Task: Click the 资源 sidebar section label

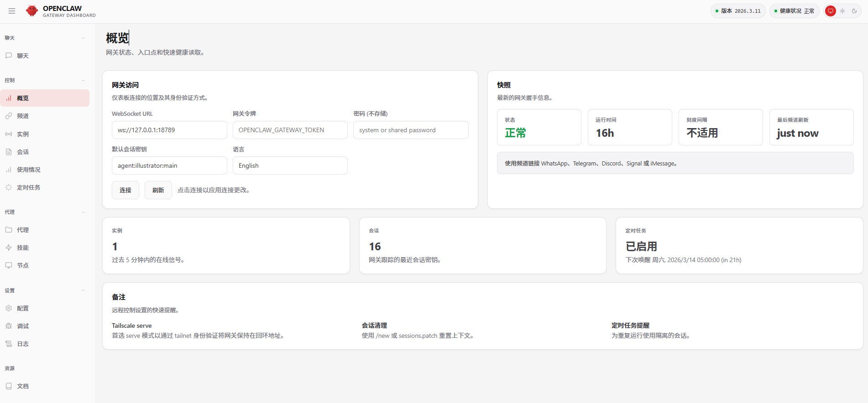Action: click(x=10, y=368)
